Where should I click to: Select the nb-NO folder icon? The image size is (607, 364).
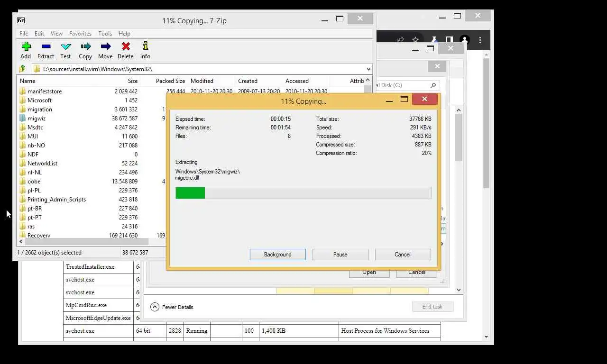click(23, 145)
